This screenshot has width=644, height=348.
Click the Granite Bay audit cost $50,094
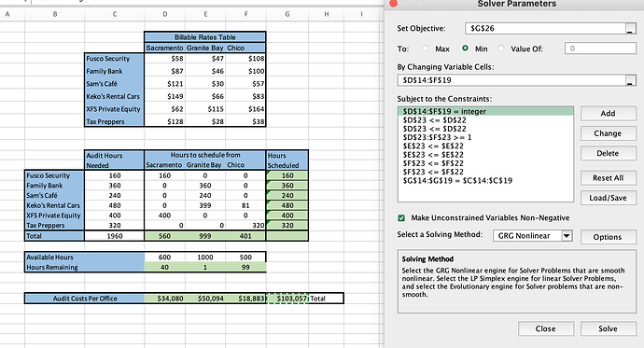tap(205, 299)
